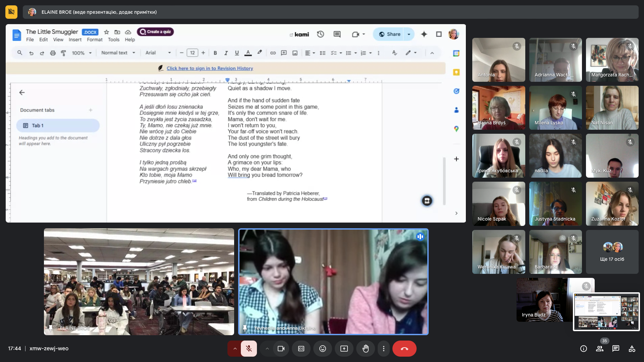Viewport: 644px width, 362px height.
Task: Open the Edit menu
Action: 43,40
